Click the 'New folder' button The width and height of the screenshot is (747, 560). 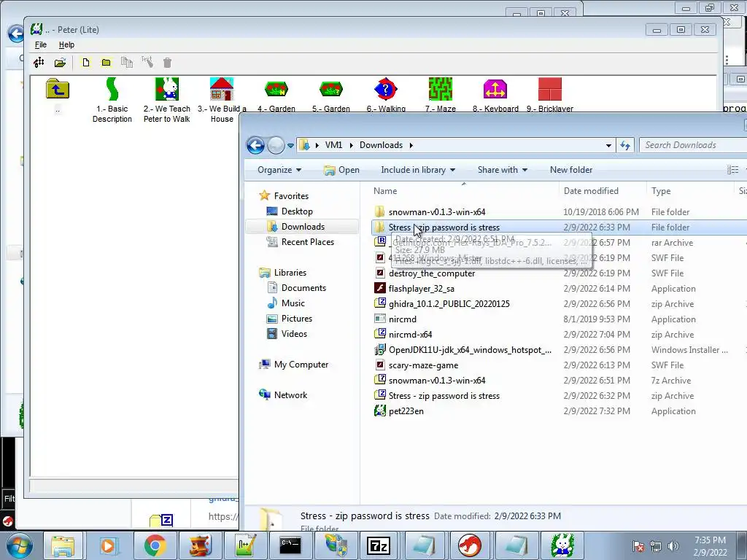pyautogui.click(x=571, y=170)
